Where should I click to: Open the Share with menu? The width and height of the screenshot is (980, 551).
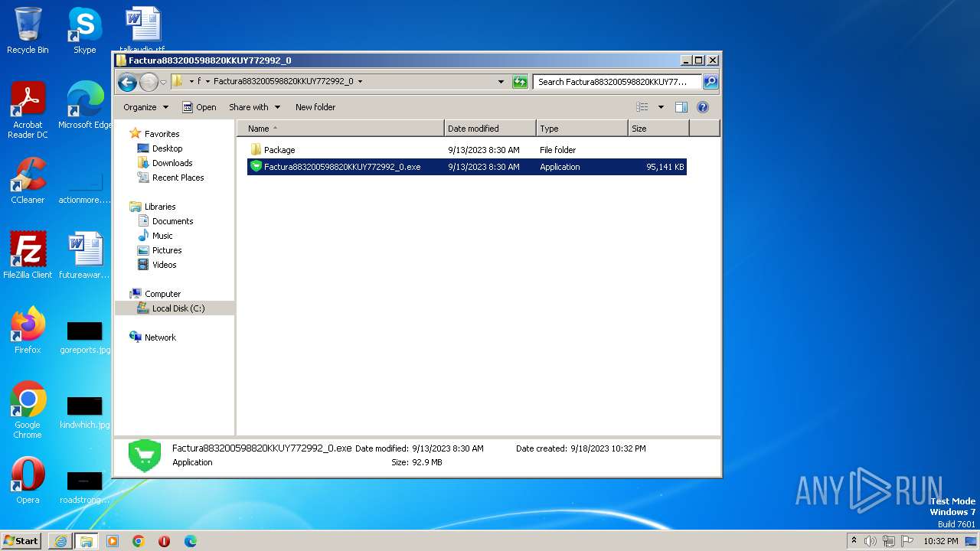coord(254,107)
